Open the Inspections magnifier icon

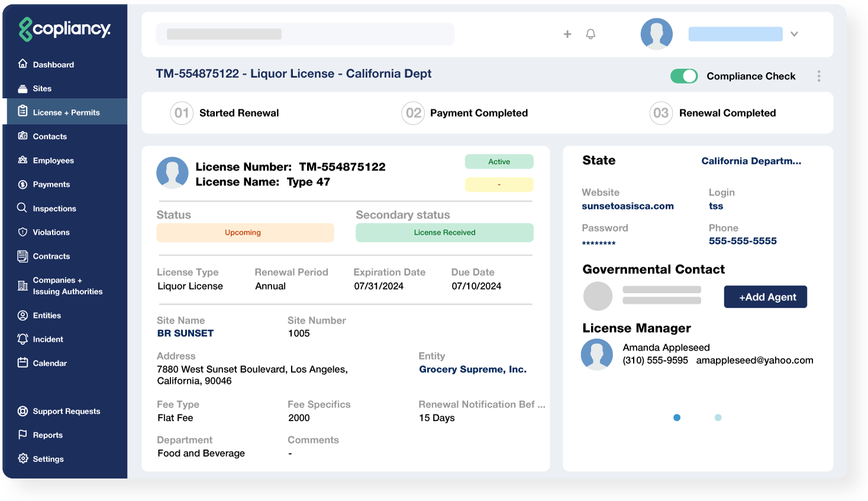(x=22, y=208)
